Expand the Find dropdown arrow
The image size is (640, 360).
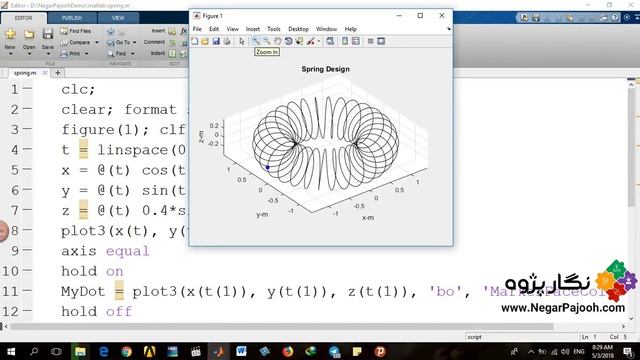[133, 53]
